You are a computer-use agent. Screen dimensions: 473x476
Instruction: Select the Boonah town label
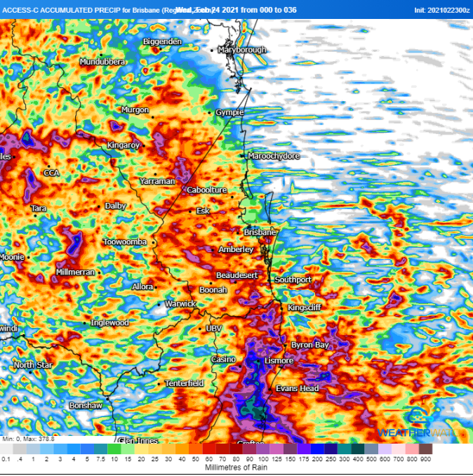tap(213, 290)
